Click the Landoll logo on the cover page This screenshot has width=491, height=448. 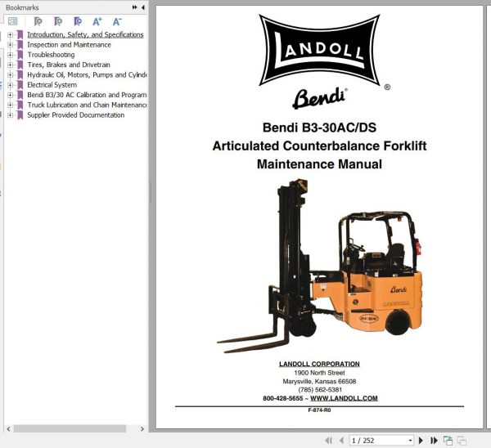click(x=319, y=50)
